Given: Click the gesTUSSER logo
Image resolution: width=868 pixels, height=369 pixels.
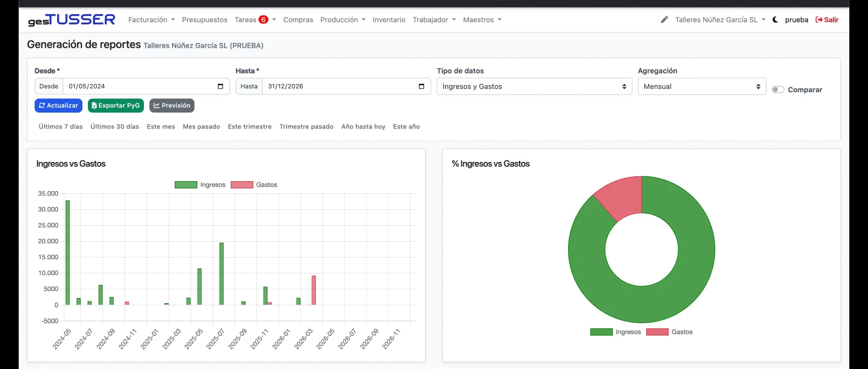Looking at the screenshot, I should [71, 20].
